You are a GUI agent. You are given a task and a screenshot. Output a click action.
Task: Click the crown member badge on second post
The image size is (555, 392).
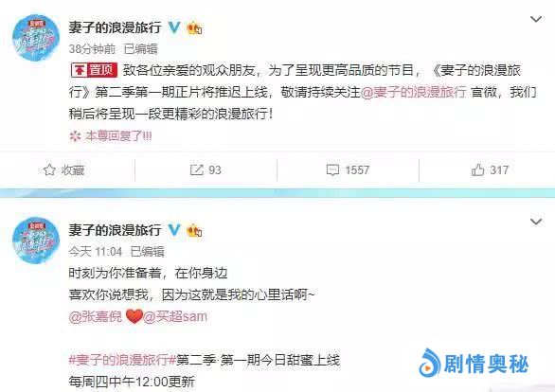[194, 230]
